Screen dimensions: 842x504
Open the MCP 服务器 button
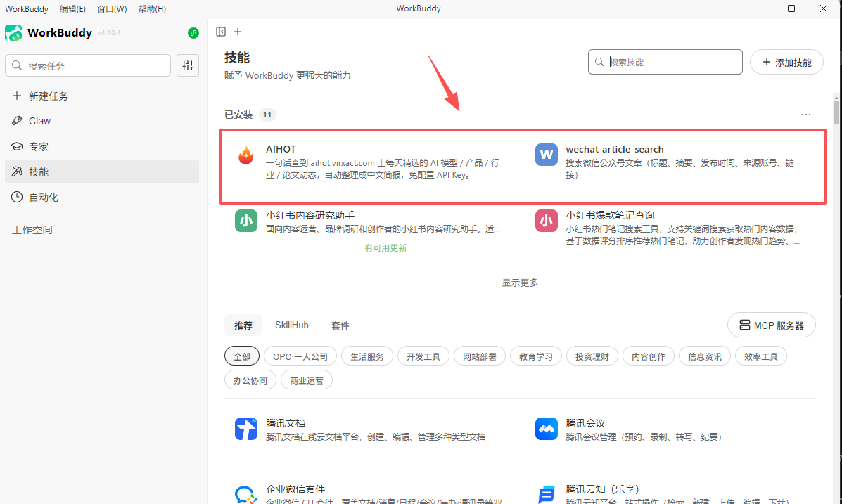(x=772, y=325)
